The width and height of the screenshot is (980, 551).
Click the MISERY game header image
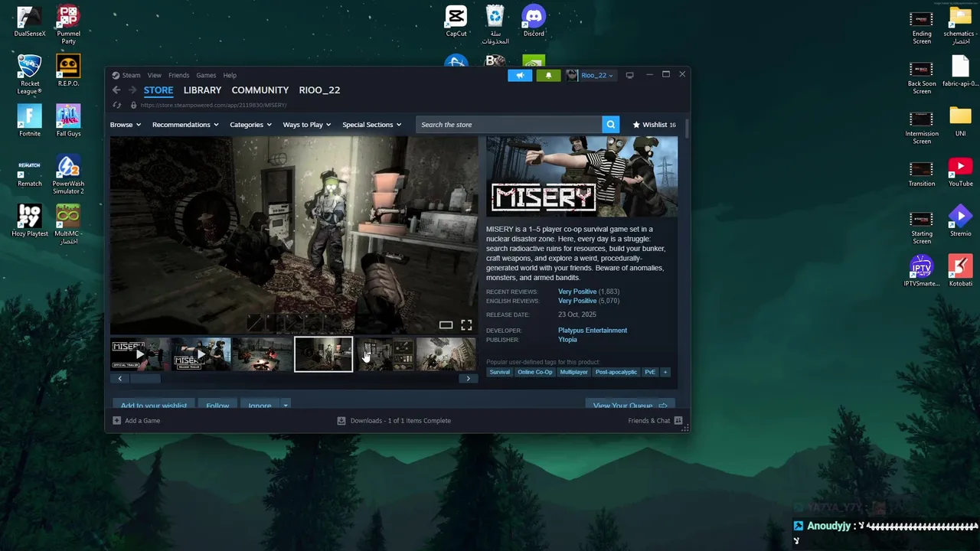point(582,177)
